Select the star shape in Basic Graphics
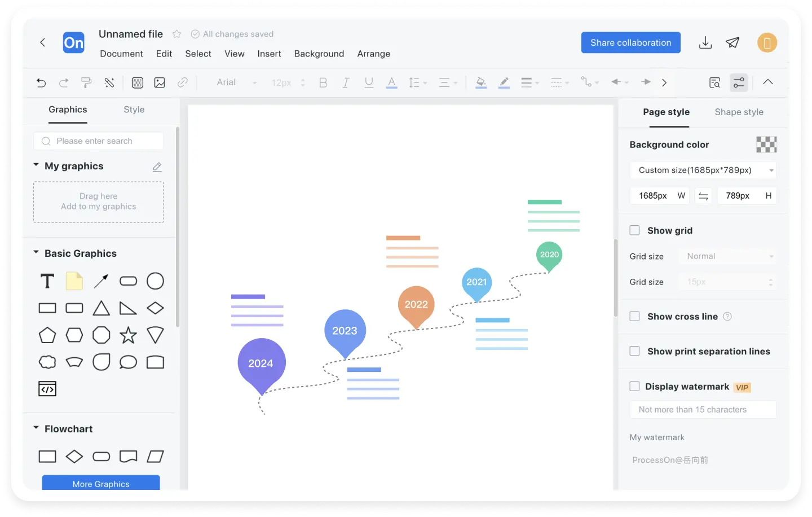 [x=128, y=335]
